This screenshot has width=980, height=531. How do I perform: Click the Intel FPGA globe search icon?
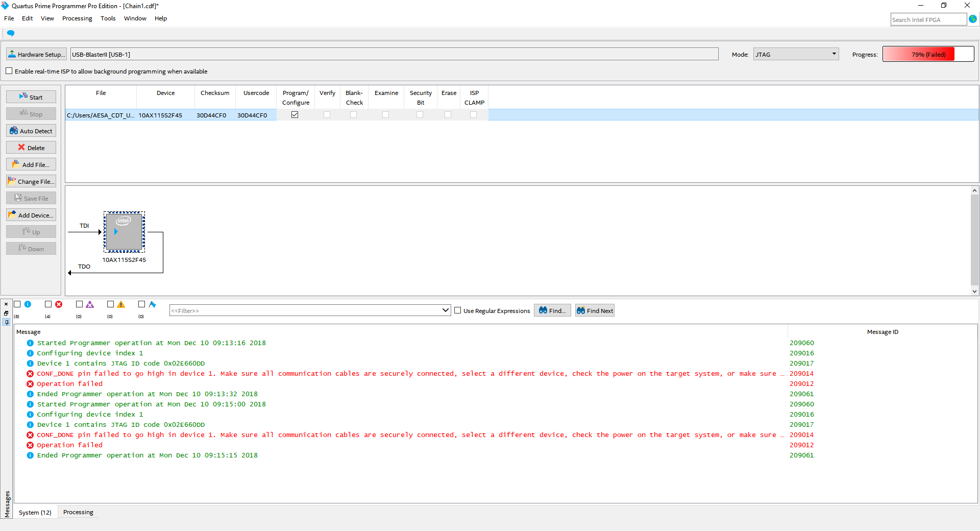[x=973, y=19]
